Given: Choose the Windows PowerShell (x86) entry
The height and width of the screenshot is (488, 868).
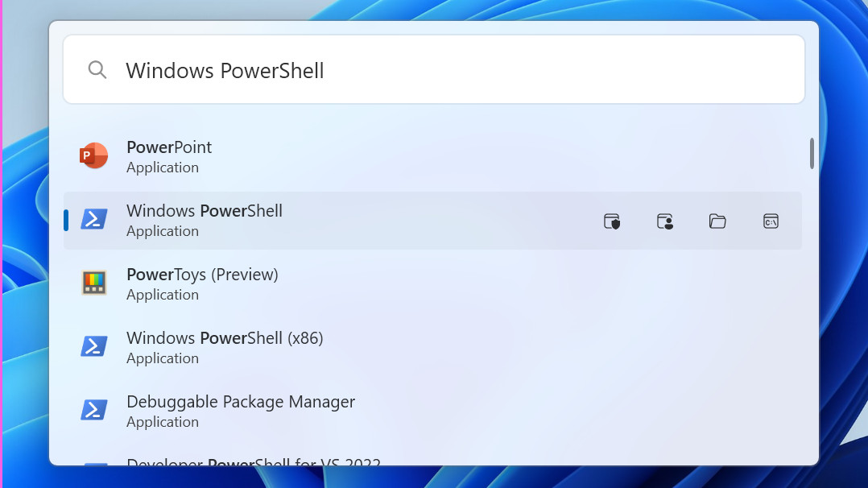Looking at the screenshot, I should (x=225, y=338).
